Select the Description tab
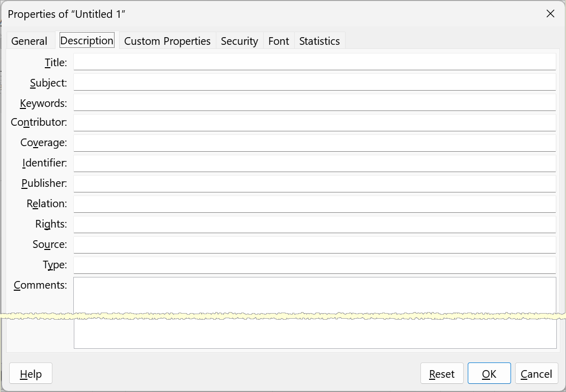This screenshot has width=566, height=392. tap(87, 41)
